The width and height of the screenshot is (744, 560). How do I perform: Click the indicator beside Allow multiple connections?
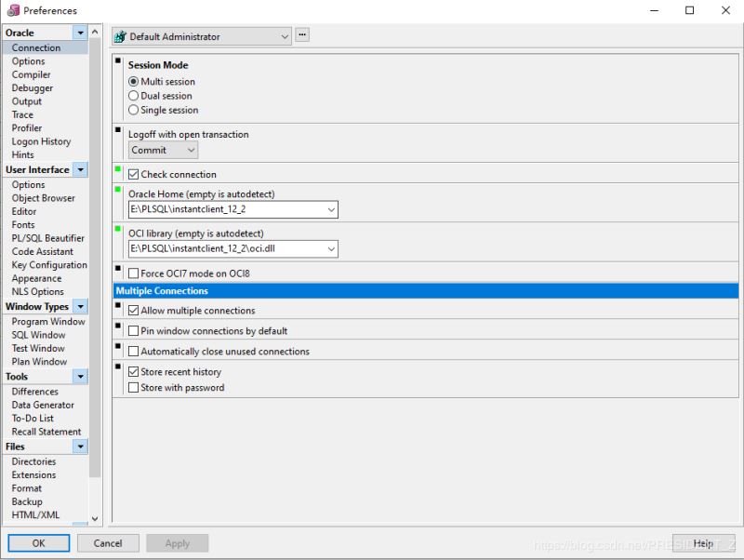click(118, 305)
